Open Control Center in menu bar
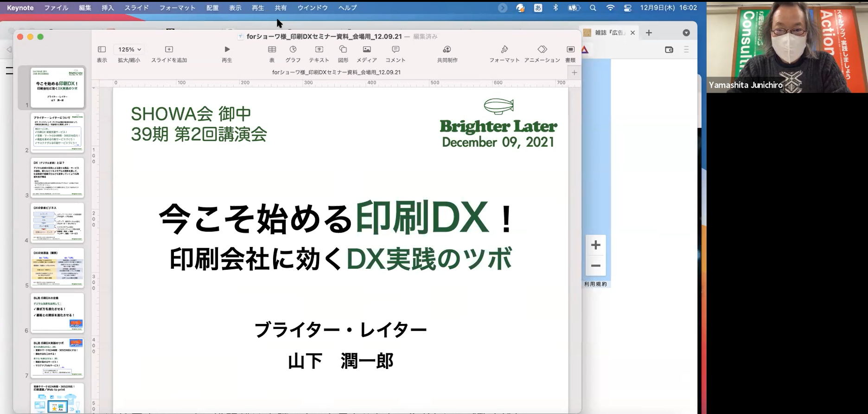 pos(627,8)
